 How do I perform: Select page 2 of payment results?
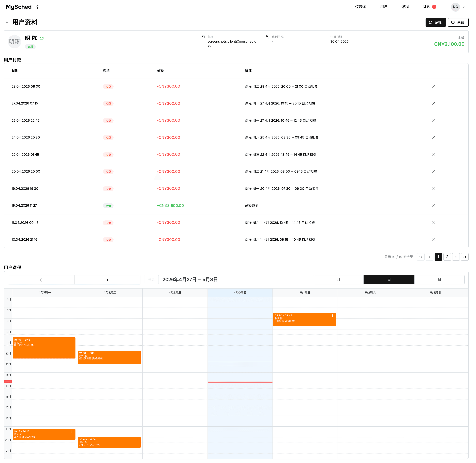pos(450,259)
